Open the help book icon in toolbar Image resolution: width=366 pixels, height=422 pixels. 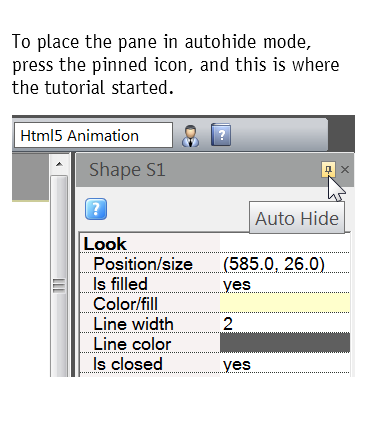(221, 135)
